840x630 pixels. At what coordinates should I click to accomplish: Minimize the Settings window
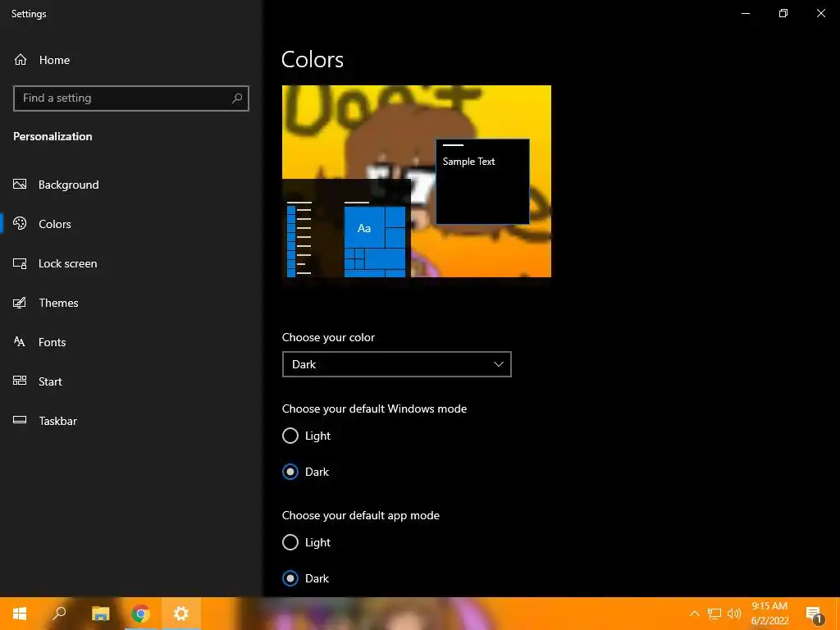[x=746, y=13]
